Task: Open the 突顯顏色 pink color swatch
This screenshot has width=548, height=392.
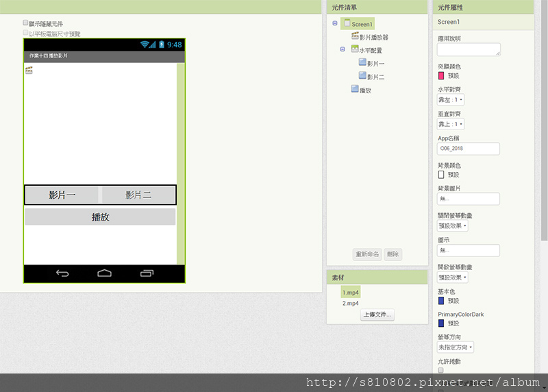Action: [x=441, y=75]
